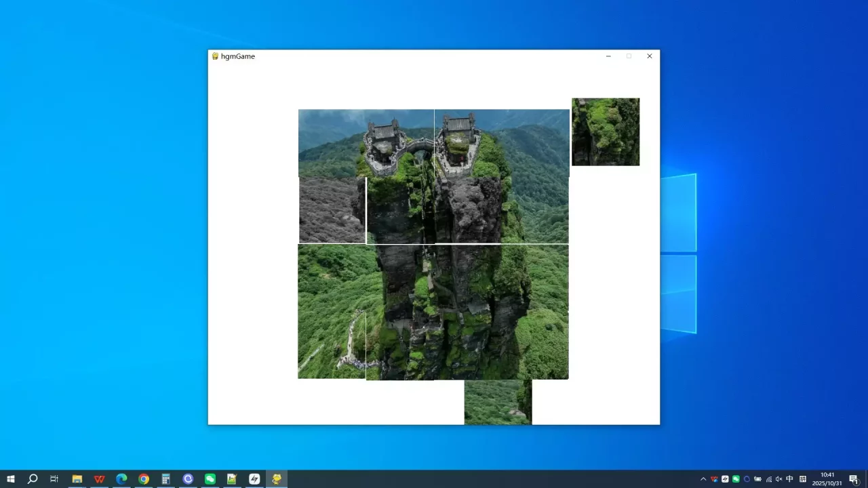The height and width of the screenshot is (488, 868).
Task: Launch Google Chrome from the taskbar
Action: click(x=144, y=479)
